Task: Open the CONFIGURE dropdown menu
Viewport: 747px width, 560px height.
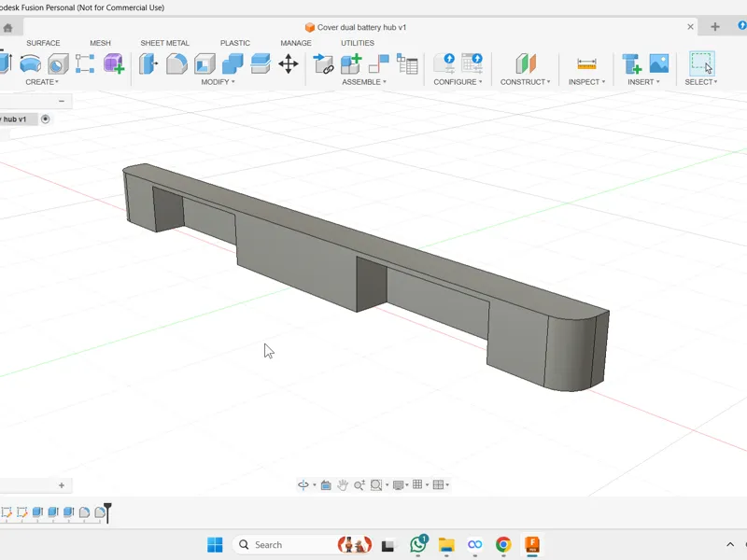Action: coord(458,82)
